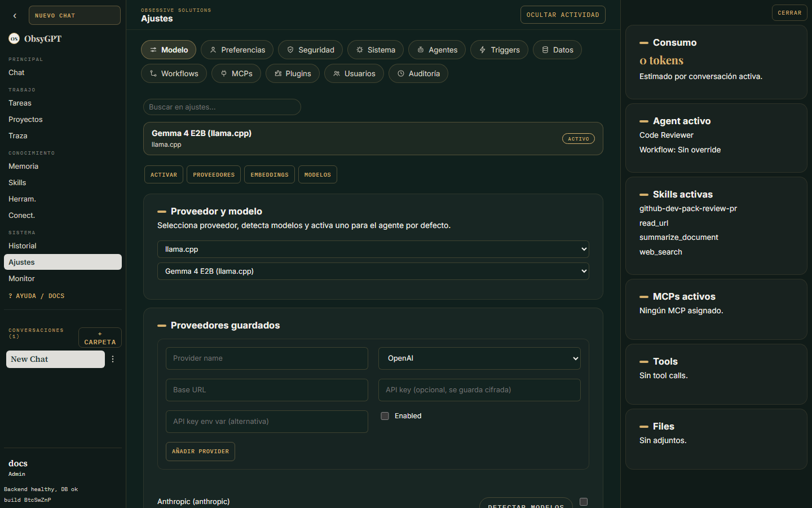Click the API key opcional field
Screen dimensions: 812x508
(479, 390)
